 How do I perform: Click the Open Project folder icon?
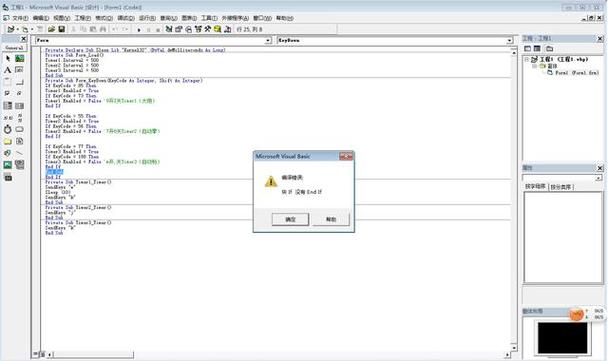pos(51,29)
